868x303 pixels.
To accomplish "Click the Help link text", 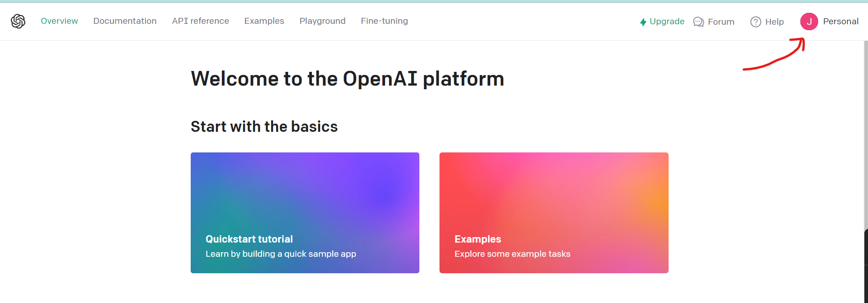I will pyautogui.click(x=774, y=22).
